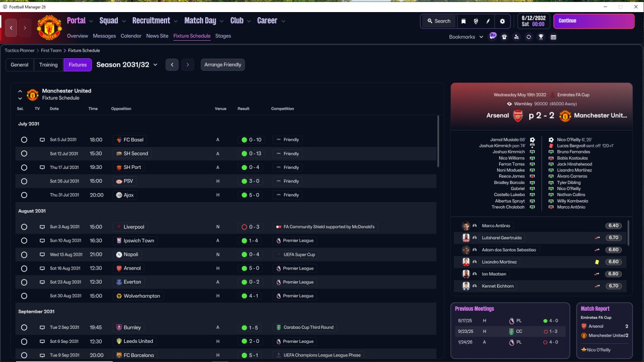Image resolution: width=644 pixels, height=362 pixels.
Task: Click the Continue button
Action: tap(594, 21)
